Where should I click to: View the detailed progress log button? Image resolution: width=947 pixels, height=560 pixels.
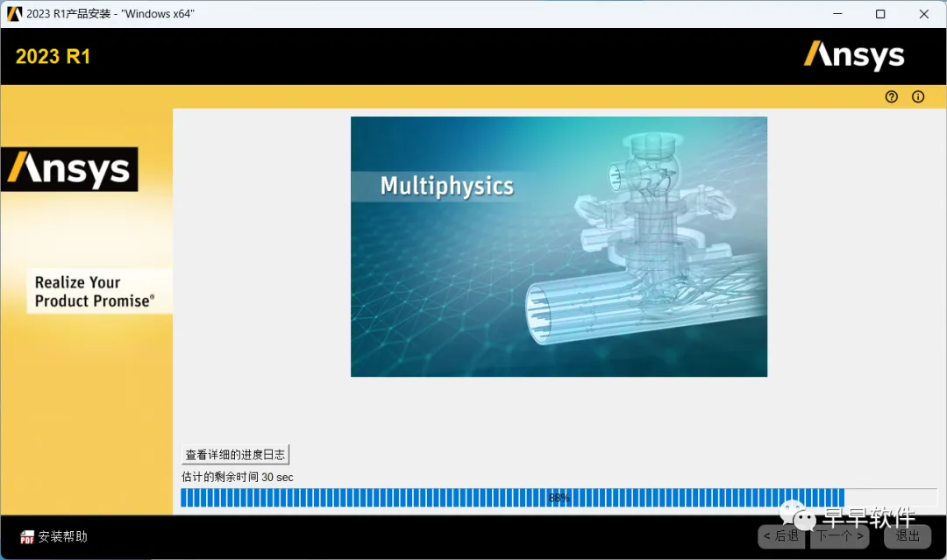pos(236,454)
